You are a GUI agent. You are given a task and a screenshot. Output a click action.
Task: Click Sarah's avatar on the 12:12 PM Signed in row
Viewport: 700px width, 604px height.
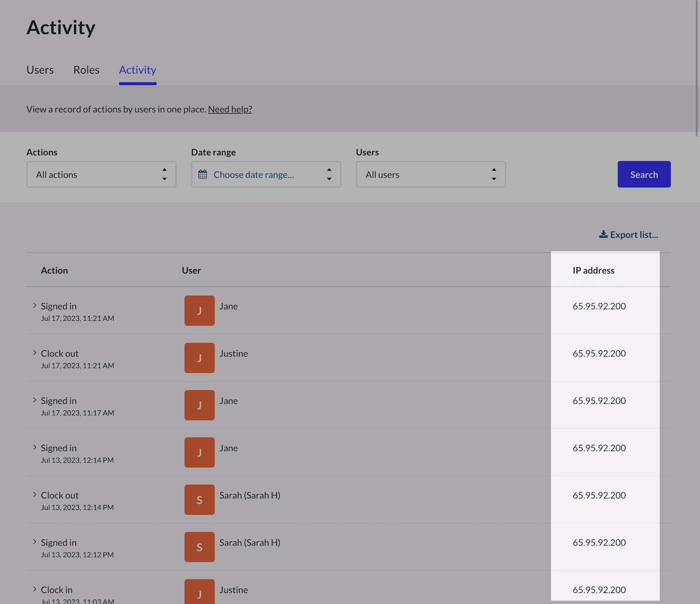(199, 547)
